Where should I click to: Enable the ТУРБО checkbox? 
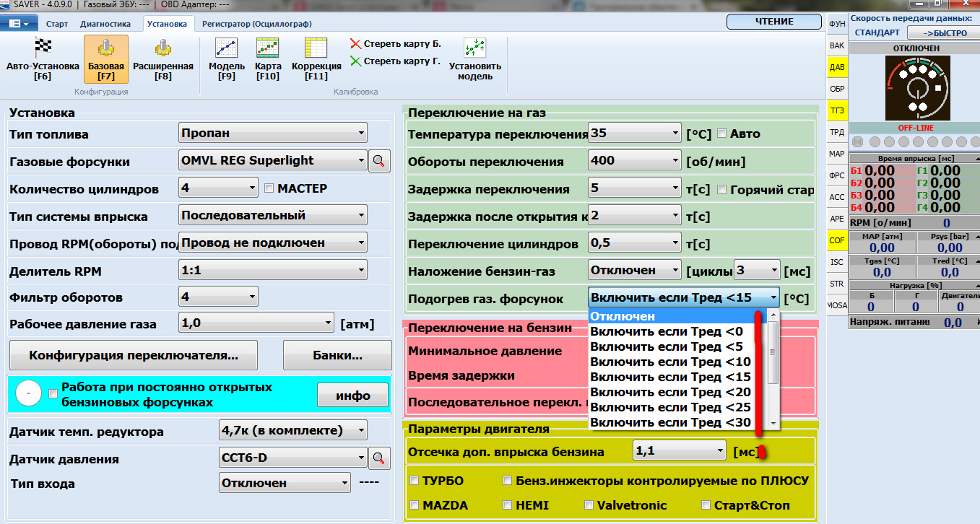point(415,481)
